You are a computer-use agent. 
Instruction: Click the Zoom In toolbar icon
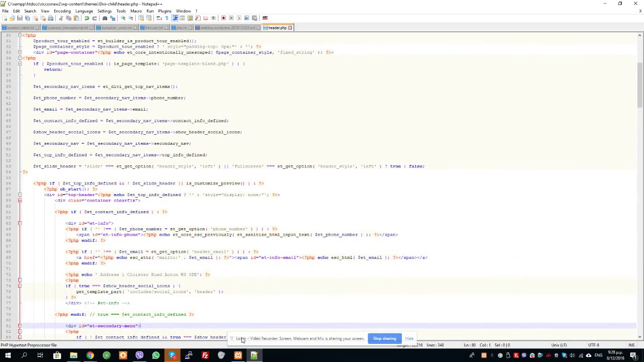click(x=123, y=18)
